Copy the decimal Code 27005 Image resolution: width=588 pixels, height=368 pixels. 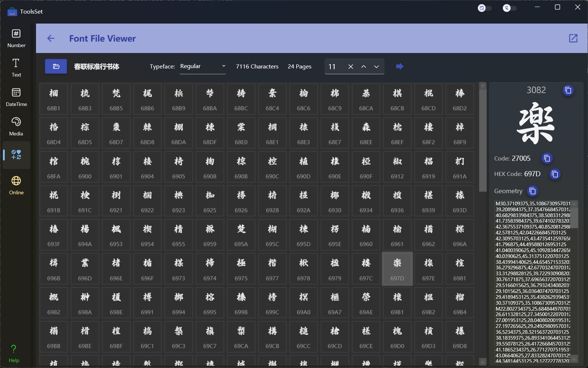(547, 158)
